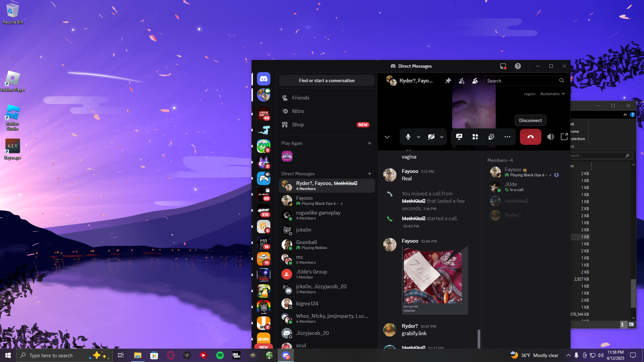This screenshot has height=362, width=644.
Task: Click JUde in the members list
Action: (525, 187)
